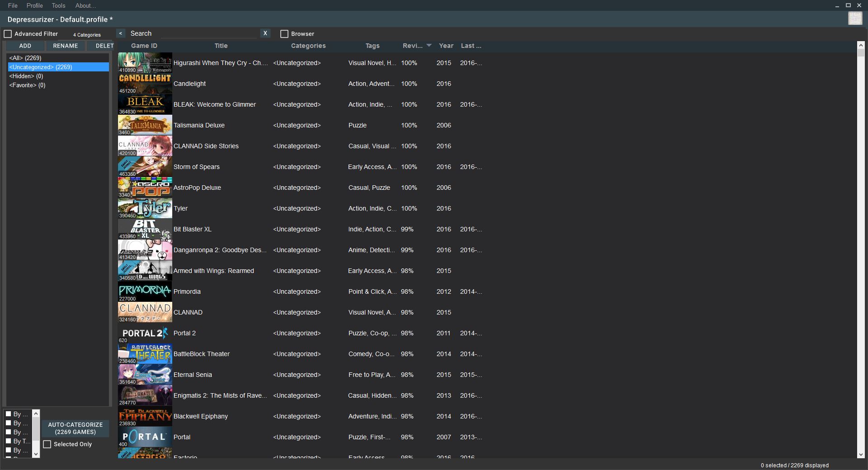Open the About menu
The image size is (868, 470).
85,5
